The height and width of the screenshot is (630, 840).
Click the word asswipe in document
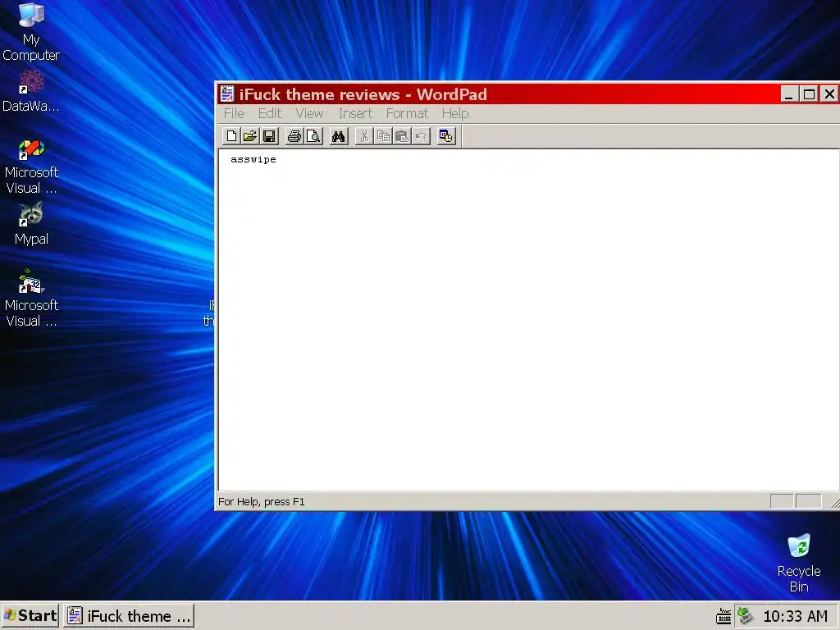[253, 159]
